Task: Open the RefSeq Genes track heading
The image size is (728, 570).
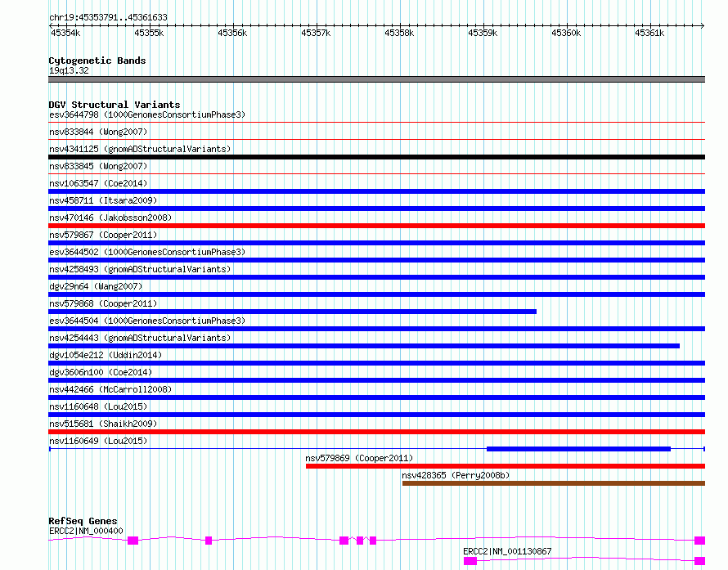Action: [x=83, y=521]
